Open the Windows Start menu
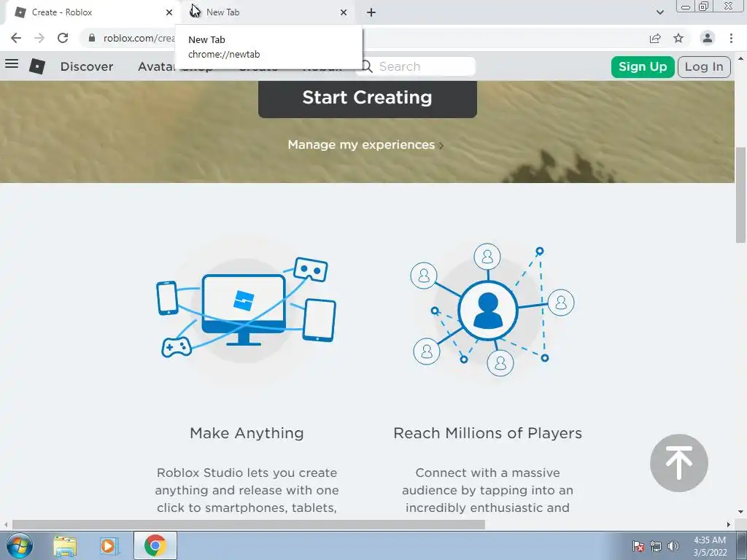The width and height of the screenshot is (747, 560). coord(20,545)
